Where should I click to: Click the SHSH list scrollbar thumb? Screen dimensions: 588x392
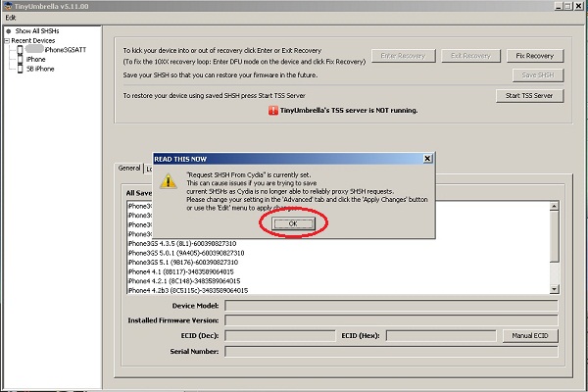(554, 236)
